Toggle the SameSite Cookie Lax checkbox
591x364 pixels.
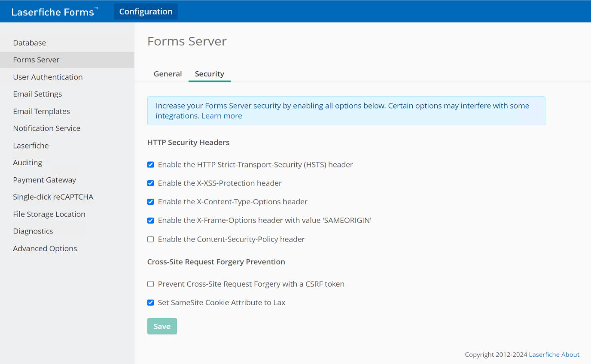coord(150,303)
